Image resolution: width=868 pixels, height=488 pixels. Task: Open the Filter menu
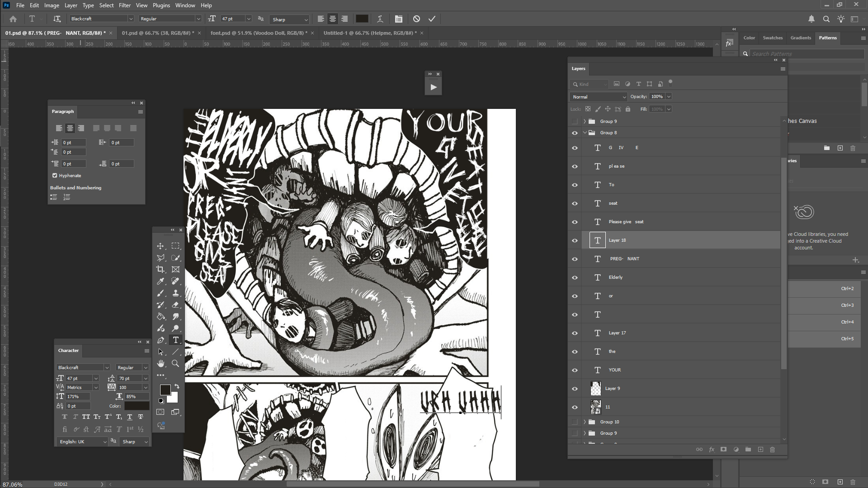coord(125,5)
